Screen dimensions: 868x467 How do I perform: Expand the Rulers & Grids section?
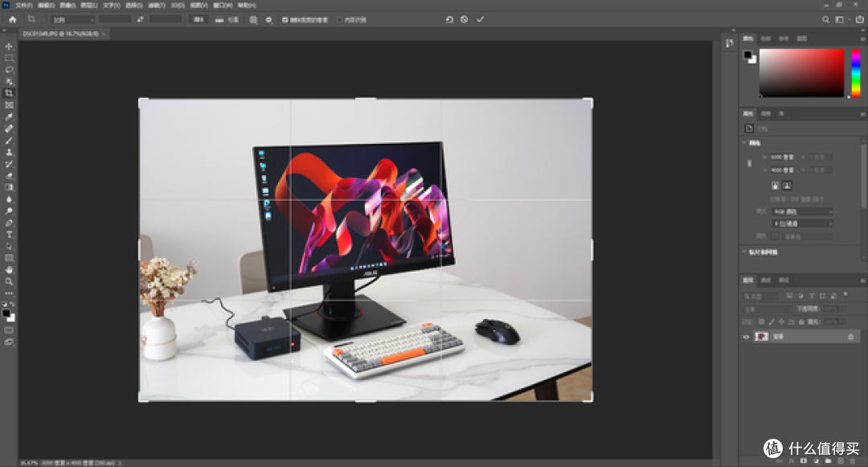tap(744, 252)
